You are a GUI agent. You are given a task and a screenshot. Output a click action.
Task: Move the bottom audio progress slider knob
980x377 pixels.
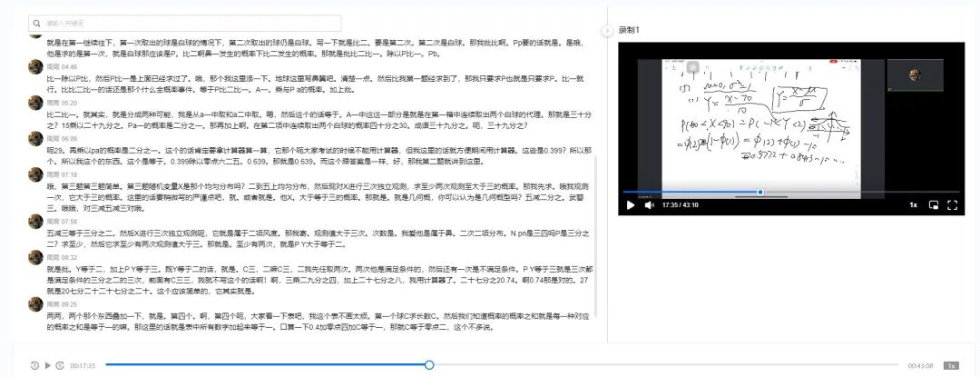pyautogui.click(x=428, y=364)
